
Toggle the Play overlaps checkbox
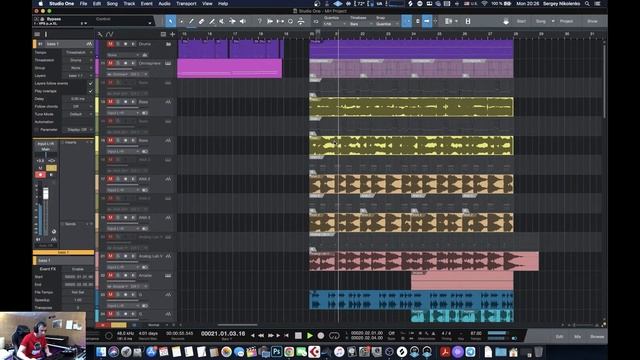pyautogui.click(x=90, y=91)
